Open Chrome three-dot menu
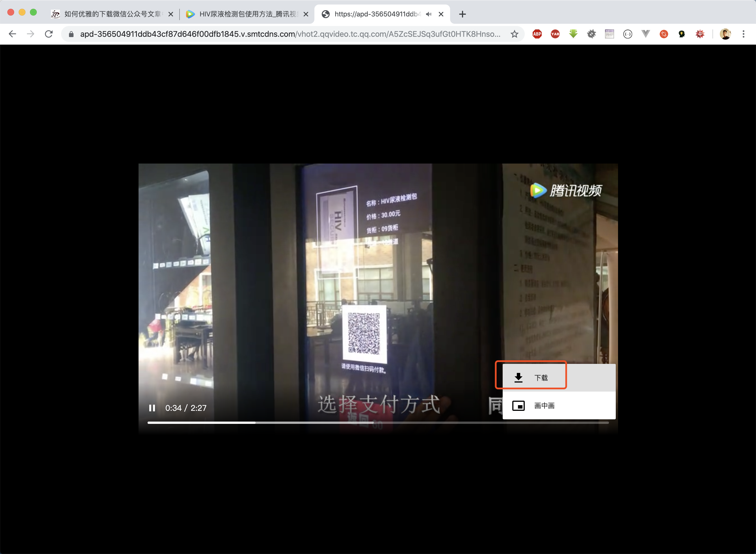Screen dimensions: 756x554 [744, 34]
